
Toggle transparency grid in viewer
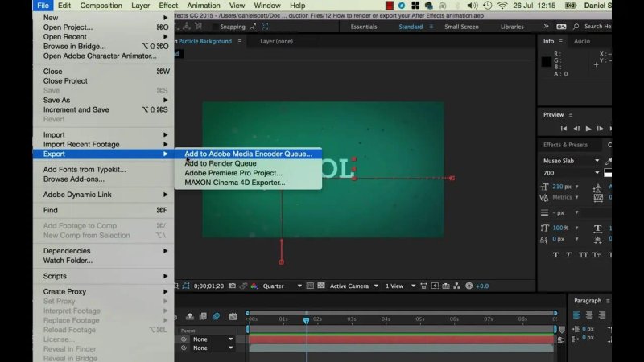click(321, 286)
